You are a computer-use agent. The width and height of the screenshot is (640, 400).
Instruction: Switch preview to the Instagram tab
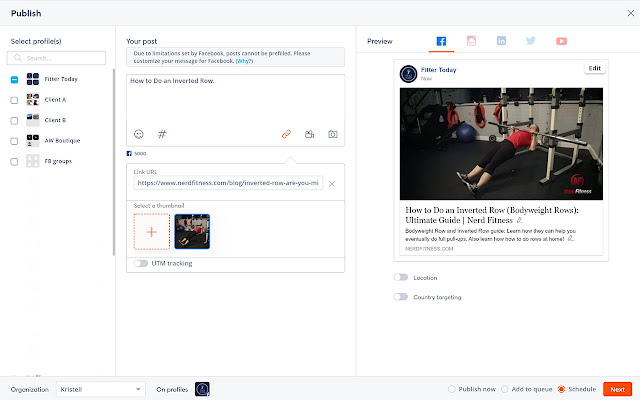coord(471,41)
